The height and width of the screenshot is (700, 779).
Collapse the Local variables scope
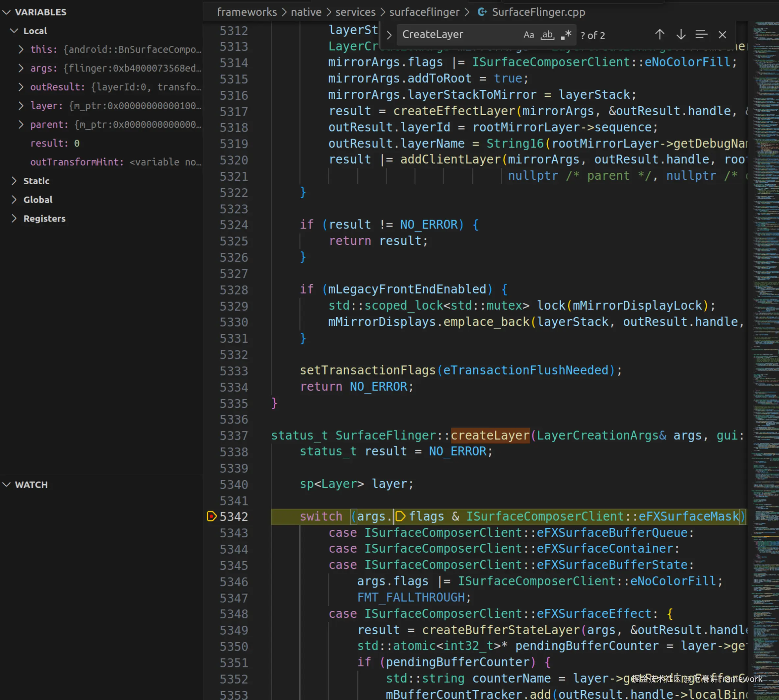pos(14,31)
